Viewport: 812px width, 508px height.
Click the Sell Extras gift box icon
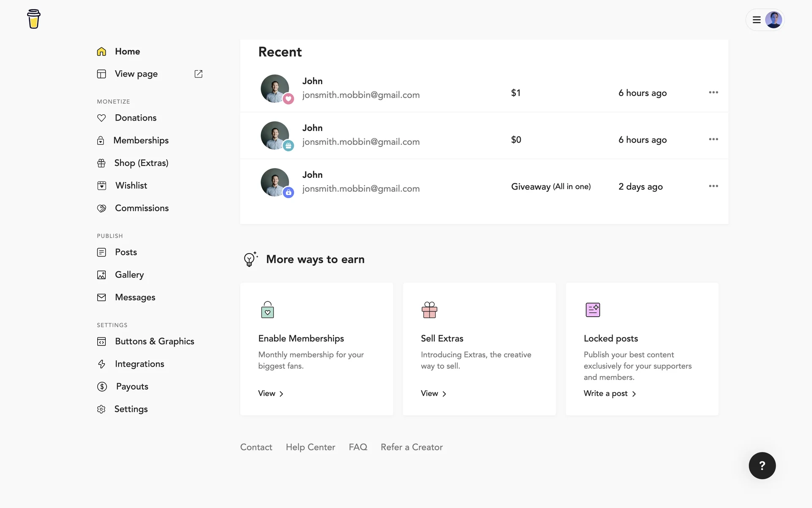(x=429, y=310)
